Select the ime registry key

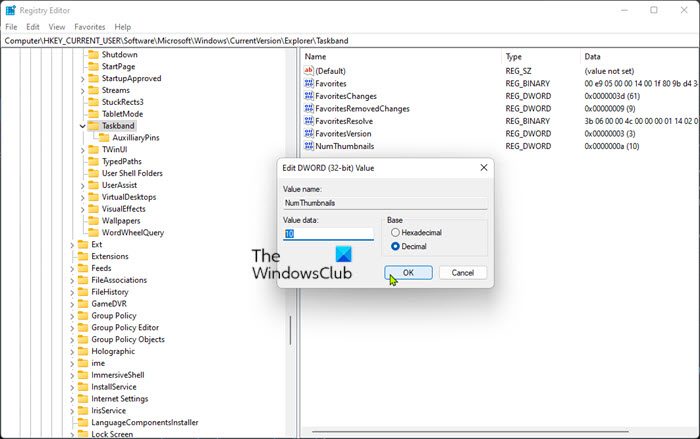coord(98,363)
